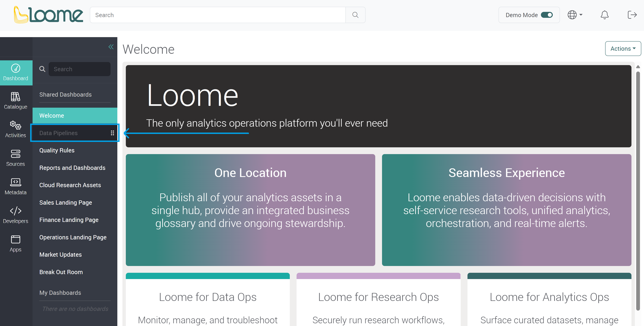Click the My Dashboards heading
This screenshot has width=644, height=326.
[60, 293]
